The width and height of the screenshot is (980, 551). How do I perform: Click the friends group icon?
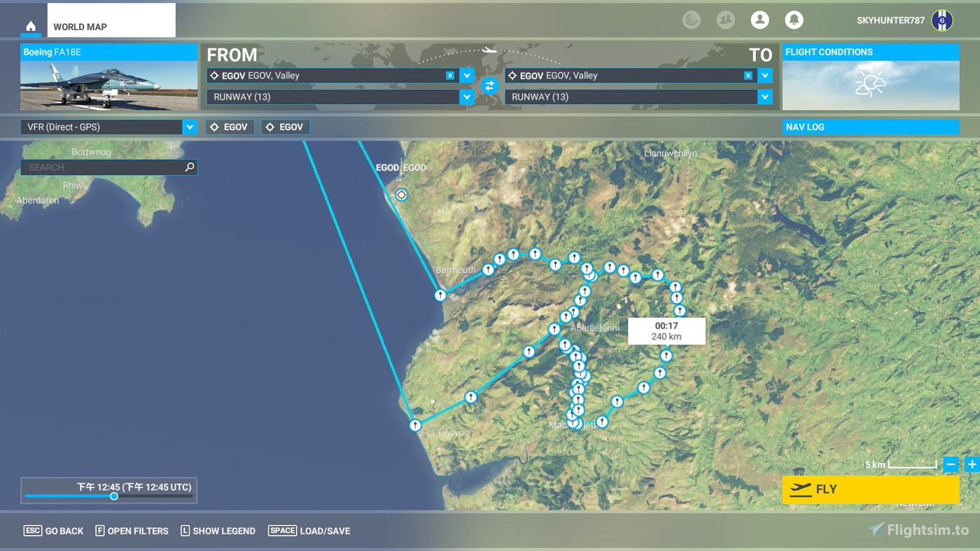tap(725, 20)
